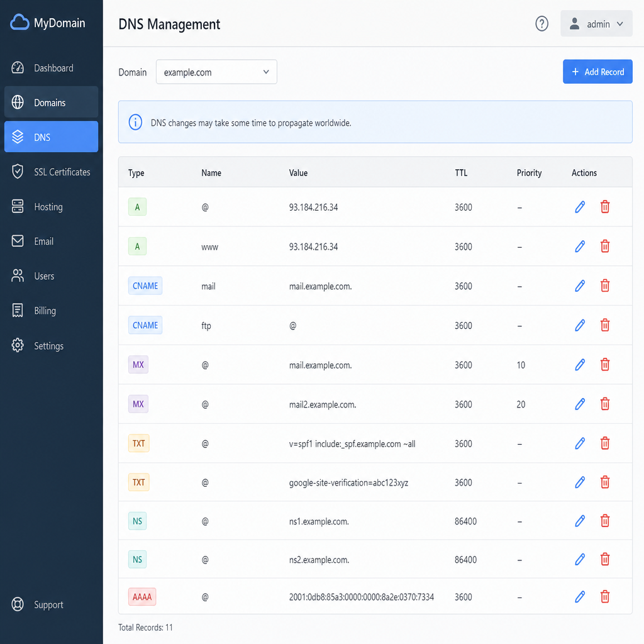
Task: Delete the SPF TXT record
Action: (604, 443)
